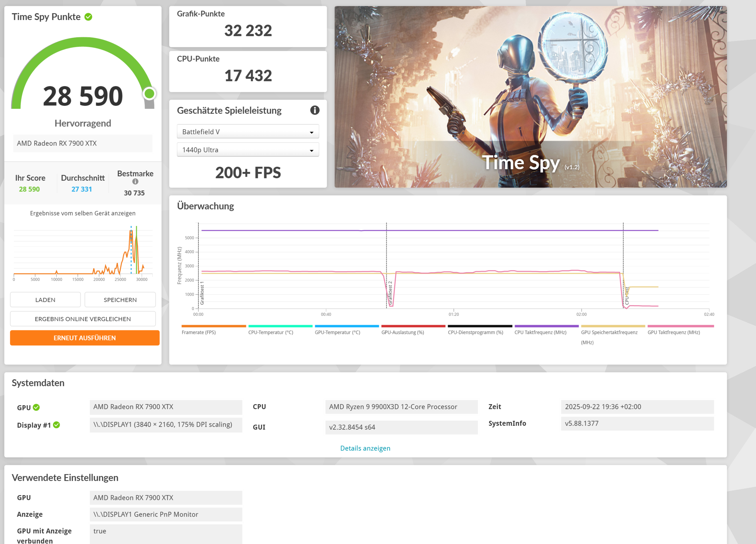
Task: Click green checkmark next to Time Spy Punkte
Action: point(88,17)
